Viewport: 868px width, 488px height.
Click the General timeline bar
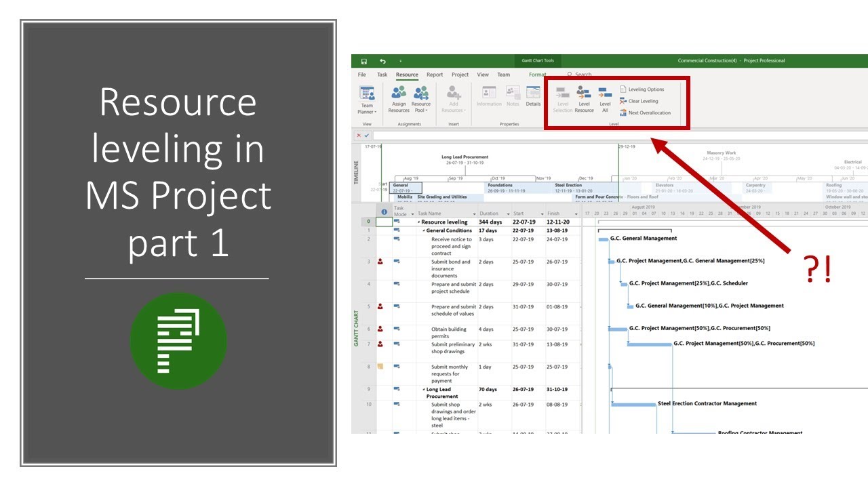tap(406, 188)
